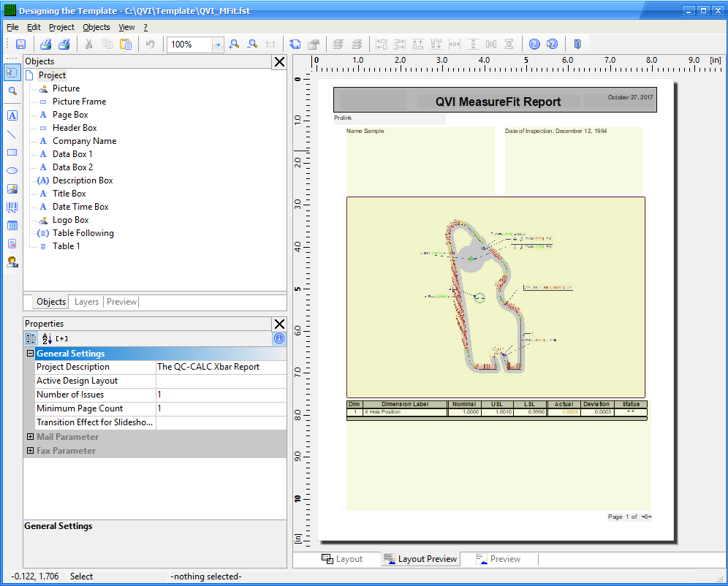This screenshot has width=728, height=586.
Task: Pick the Barcode insert tool
Action: [12, 208]
